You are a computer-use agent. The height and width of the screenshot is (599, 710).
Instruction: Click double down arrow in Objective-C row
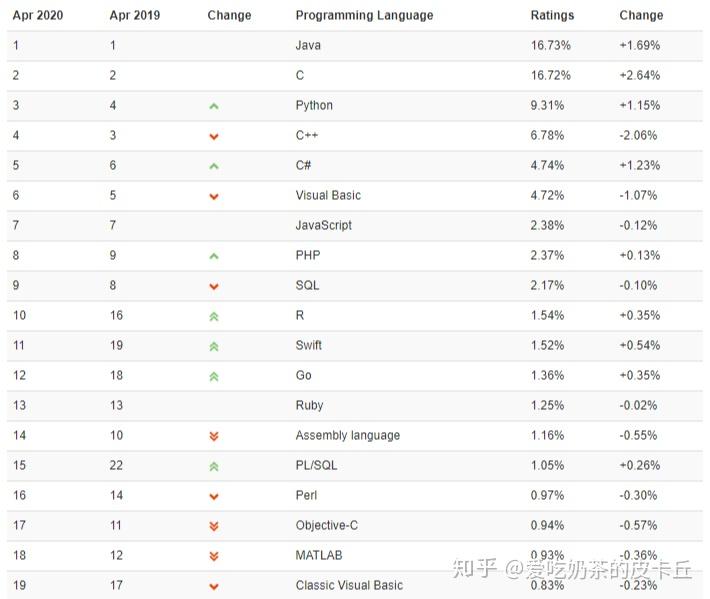click(x=214, y=526)
